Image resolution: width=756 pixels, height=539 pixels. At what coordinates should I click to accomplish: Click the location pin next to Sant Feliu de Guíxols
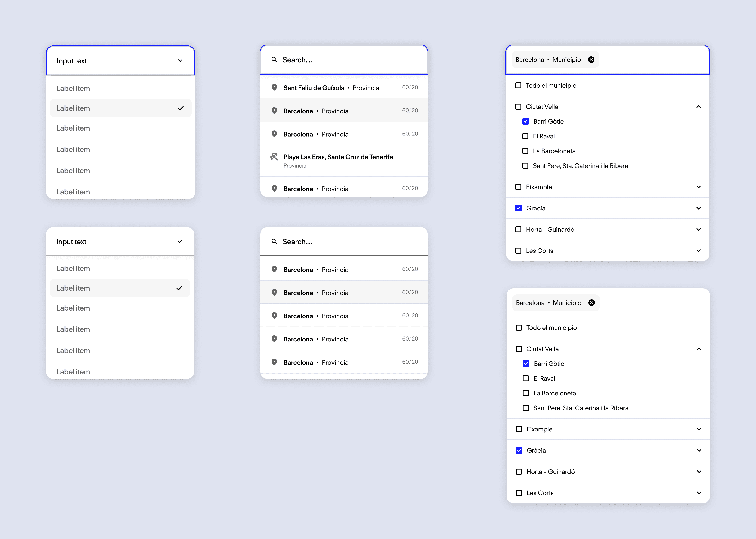tap(274, 87)
